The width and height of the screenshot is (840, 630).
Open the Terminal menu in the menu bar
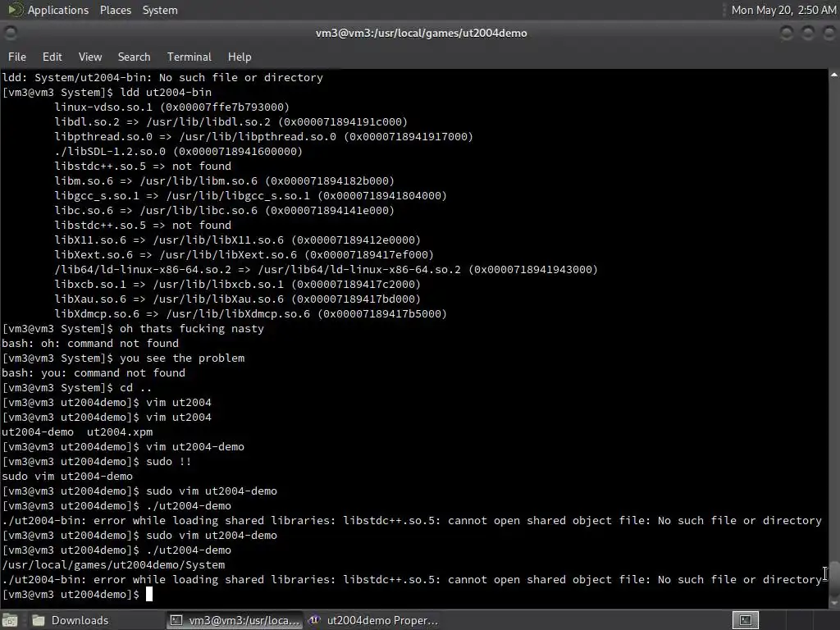pos(189,57)
